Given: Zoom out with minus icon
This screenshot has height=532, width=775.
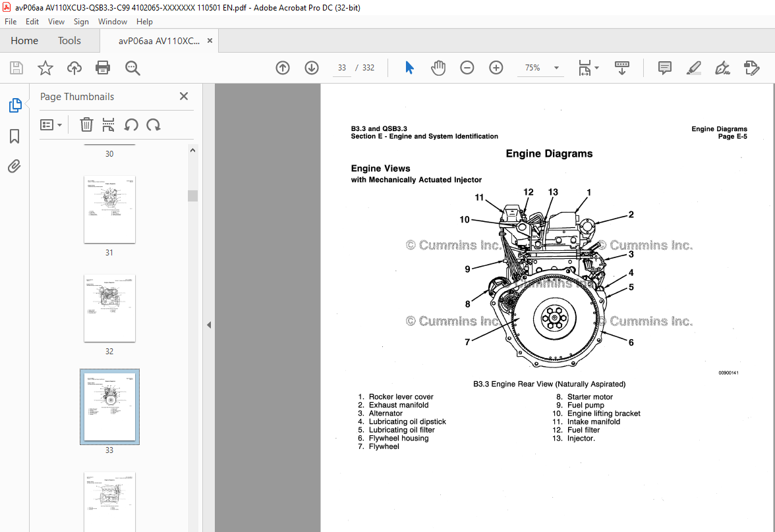Looking at the screenshot, I should coord(467,68).
